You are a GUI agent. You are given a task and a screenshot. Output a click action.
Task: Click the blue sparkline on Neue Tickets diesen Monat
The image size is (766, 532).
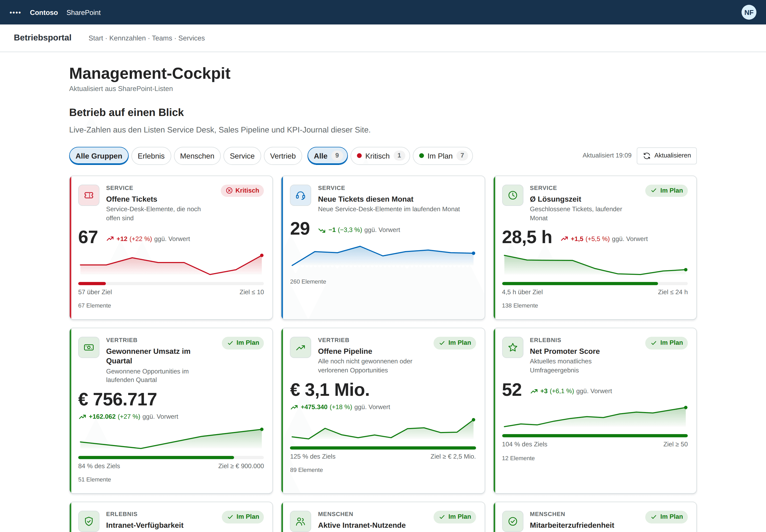[383, 256]
